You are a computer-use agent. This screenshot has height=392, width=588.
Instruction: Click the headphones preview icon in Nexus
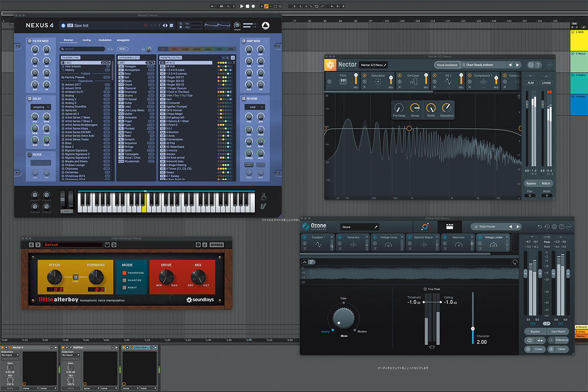point(144,49)
